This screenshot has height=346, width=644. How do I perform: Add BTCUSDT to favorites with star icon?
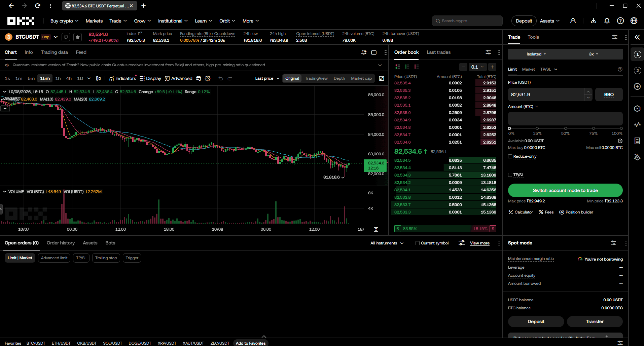tap(78, 37)
